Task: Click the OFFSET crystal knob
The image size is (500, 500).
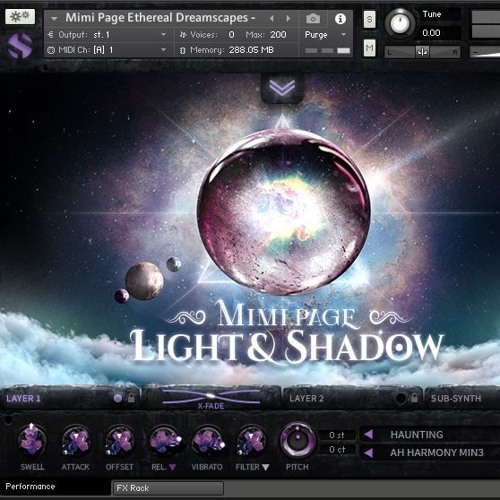Action: (x=119, y=441)
